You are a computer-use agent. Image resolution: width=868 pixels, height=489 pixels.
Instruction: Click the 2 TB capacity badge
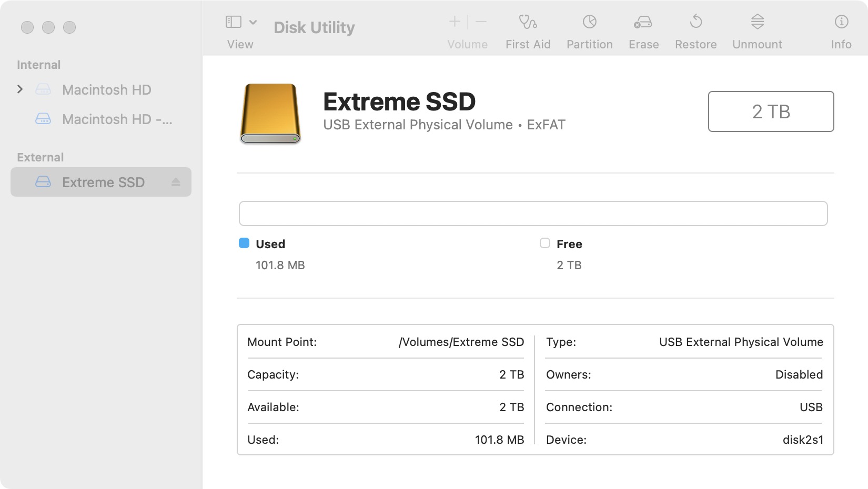771,111
